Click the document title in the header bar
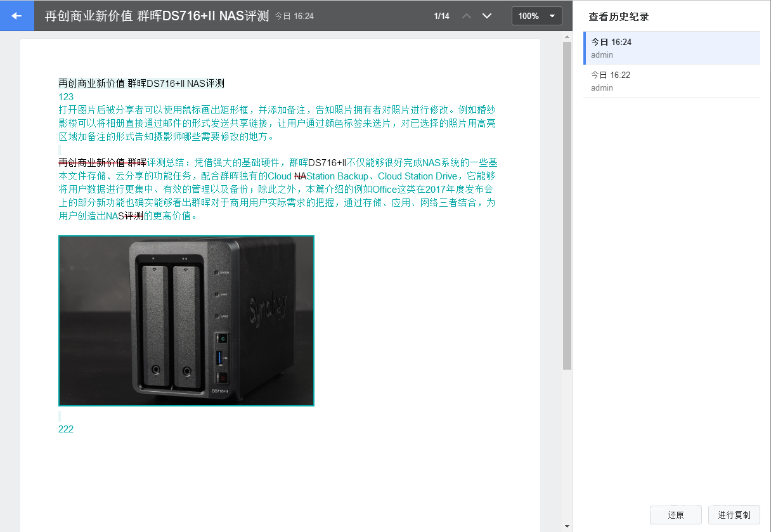Screen dimensions: 771x532 coord(157,16)
